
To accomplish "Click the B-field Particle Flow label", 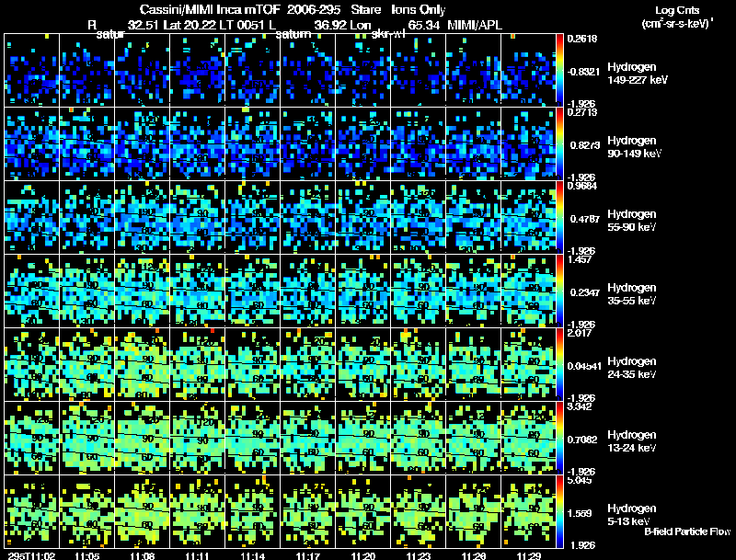I will click(x=687, y=531).
